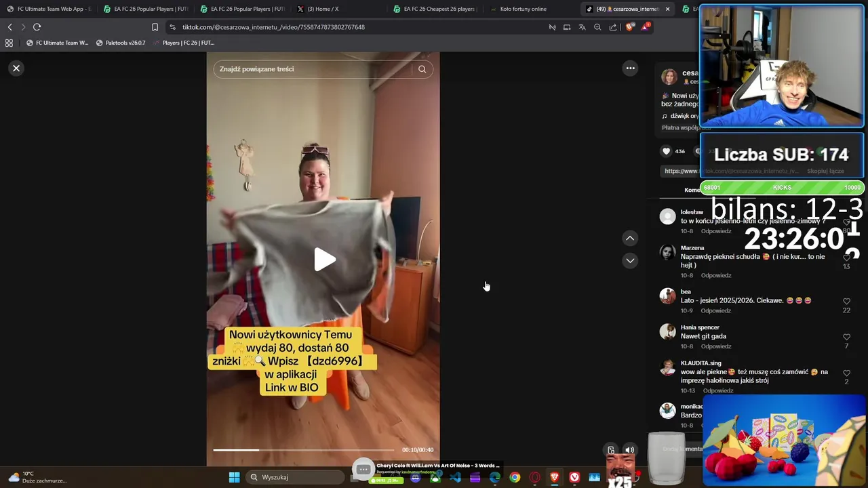
Task: Open Hania spencer's profile avatar
Action: 668,331
